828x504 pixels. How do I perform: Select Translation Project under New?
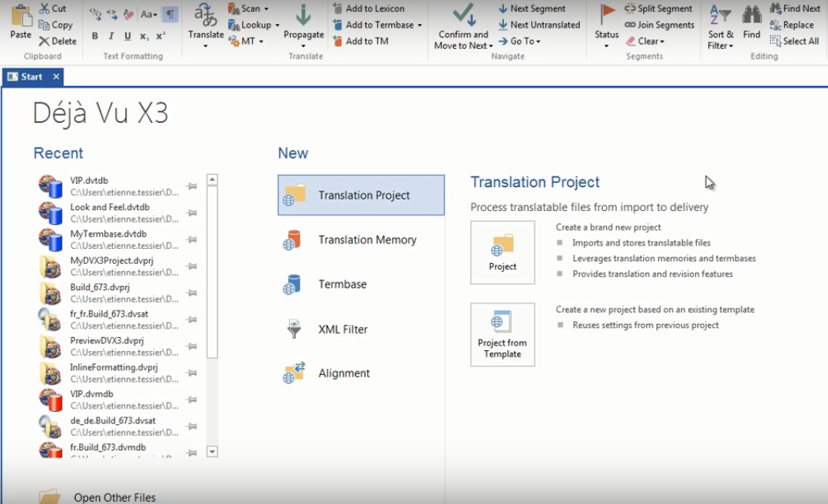[x=361, y=196]
